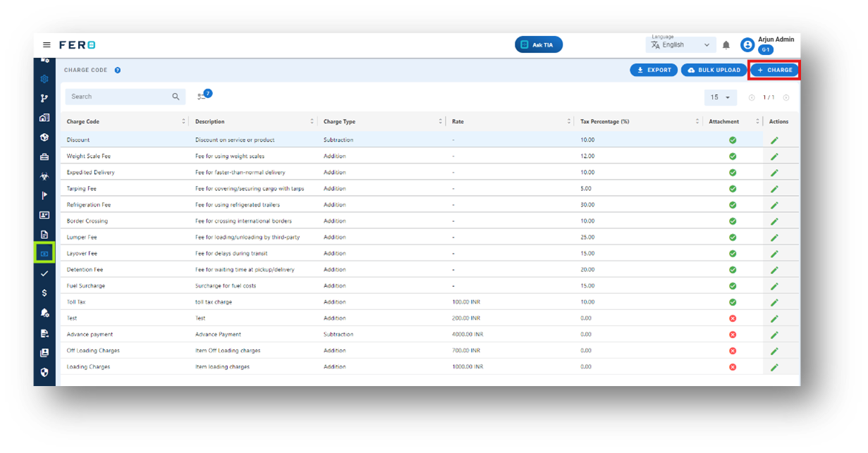Focus the Search input field
Image resolution: width=868 pixels, height=453 pixels.
[126, 97]
